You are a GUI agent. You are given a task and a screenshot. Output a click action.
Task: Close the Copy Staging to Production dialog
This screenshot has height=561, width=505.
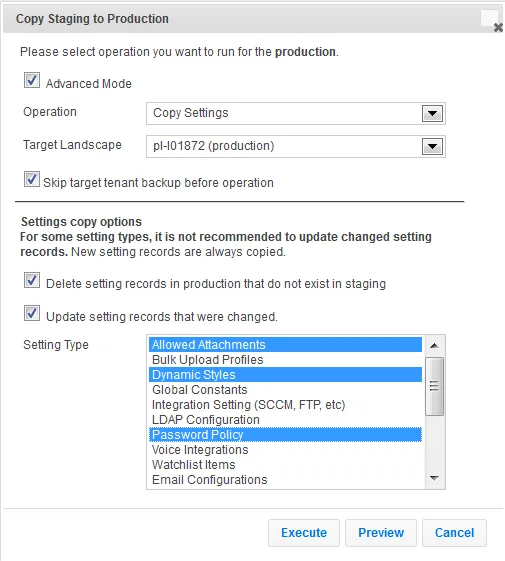498,27
